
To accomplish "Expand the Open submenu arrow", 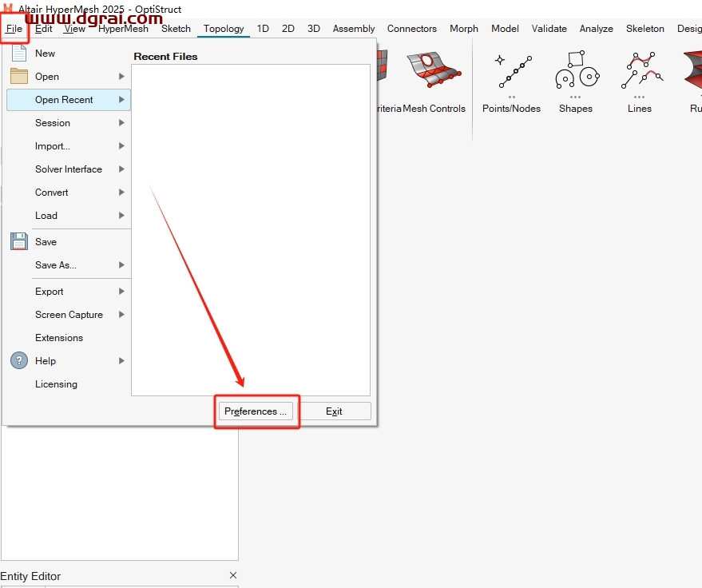I will point(121,77).
